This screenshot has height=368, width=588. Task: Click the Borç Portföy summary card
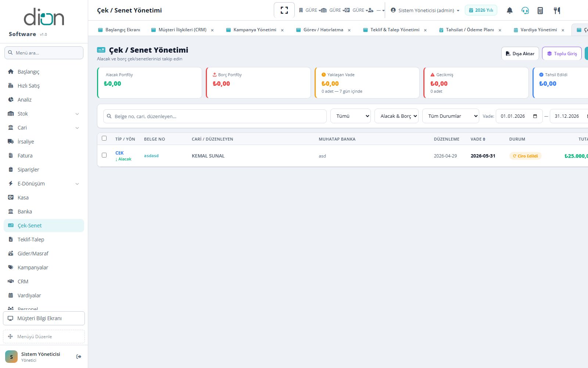point(258,83)
